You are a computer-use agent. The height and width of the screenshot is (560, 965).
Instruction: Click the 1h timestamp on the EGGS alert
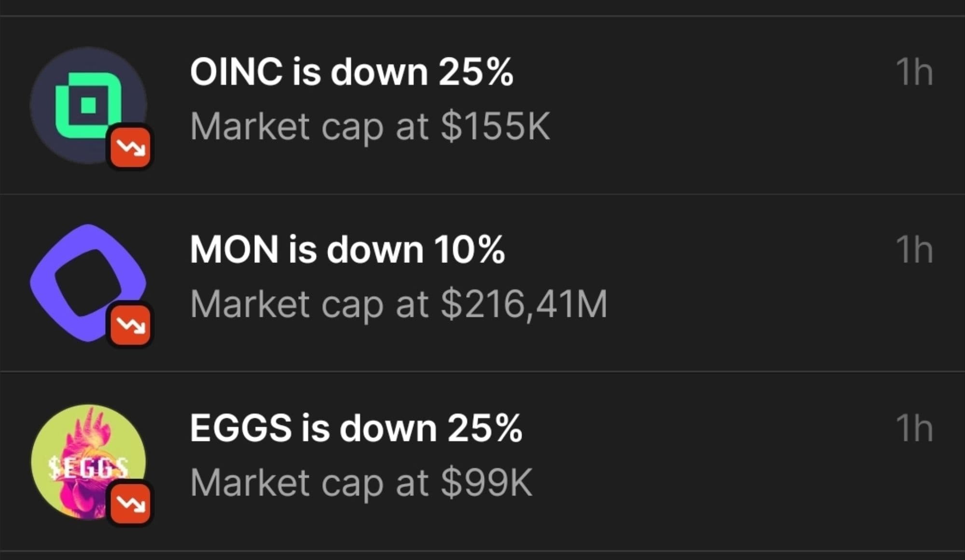(914, 428)
